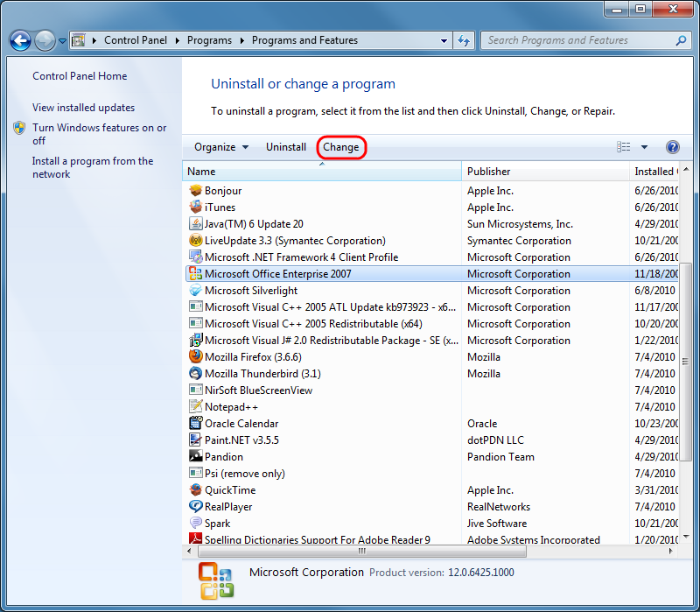The image size is (700, 612).
Task: Click the .NET Framework 4 Client Profile icon
Action: tap(195, 257)
